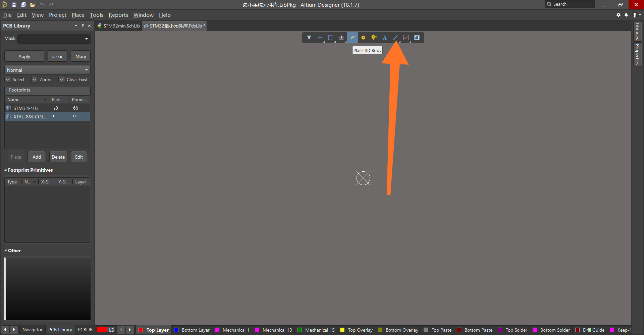Viewport: 644px width, 335px height.
Task: Open the Tools menu
Action: (96, 15)
